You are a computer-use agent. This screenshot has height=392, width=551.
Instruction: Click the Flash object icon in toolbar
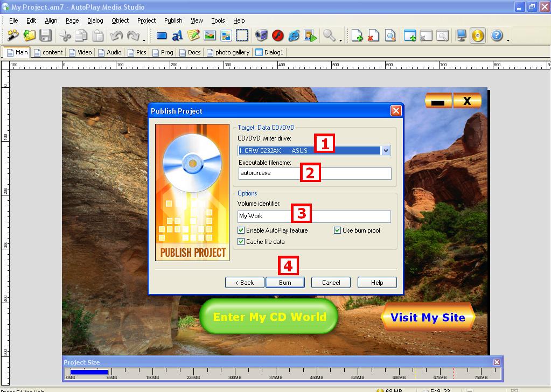pos(277,36)
